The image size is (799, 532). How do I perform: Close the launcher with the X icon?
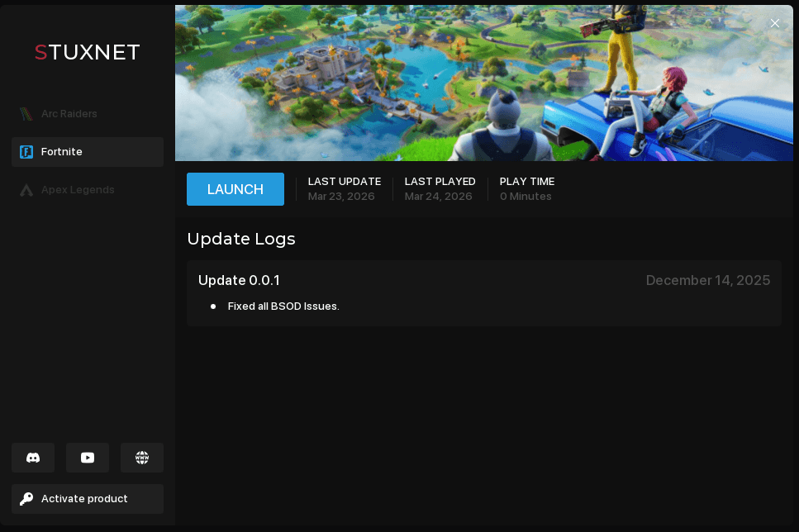coord(775,23)
